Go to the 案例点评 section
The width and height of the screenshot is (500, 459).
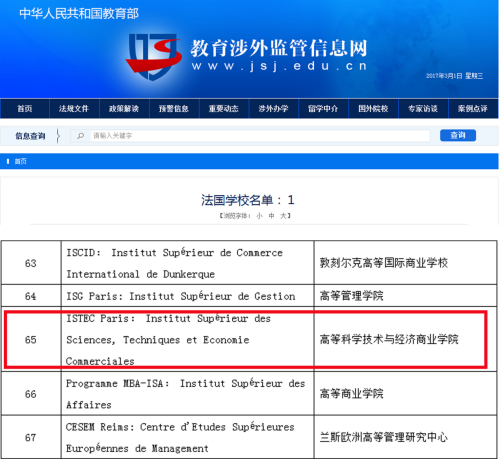(473, 109)
